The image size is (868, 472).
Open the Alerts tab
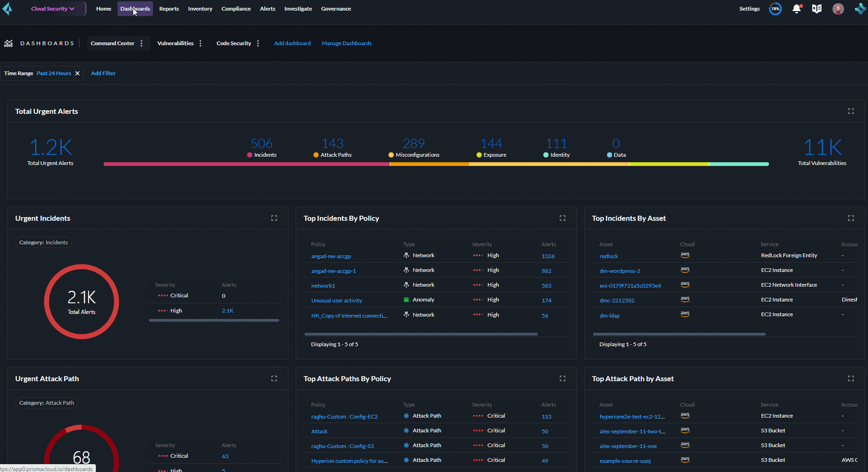pyautogui.click(x=268, y=9)
